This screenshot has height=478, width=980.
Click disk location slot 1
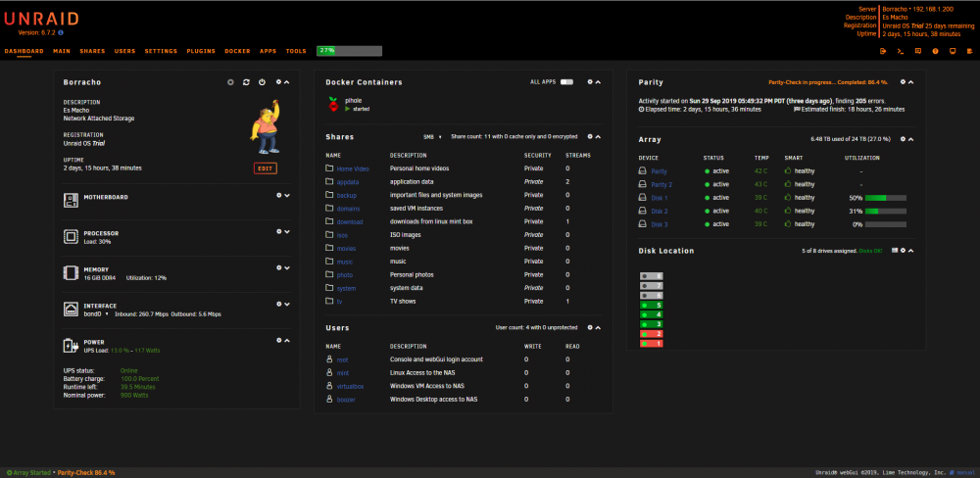(x=652, y=344)
